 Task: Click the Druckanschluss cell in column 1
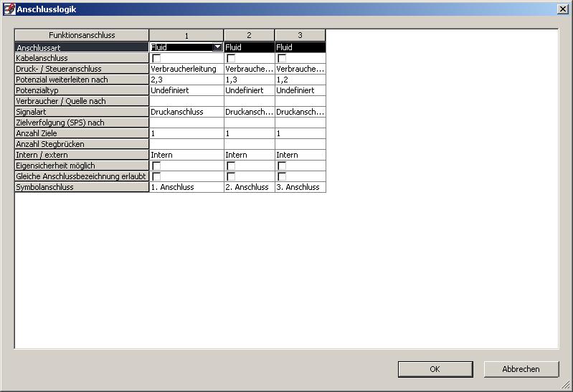[x=186, y=112]
